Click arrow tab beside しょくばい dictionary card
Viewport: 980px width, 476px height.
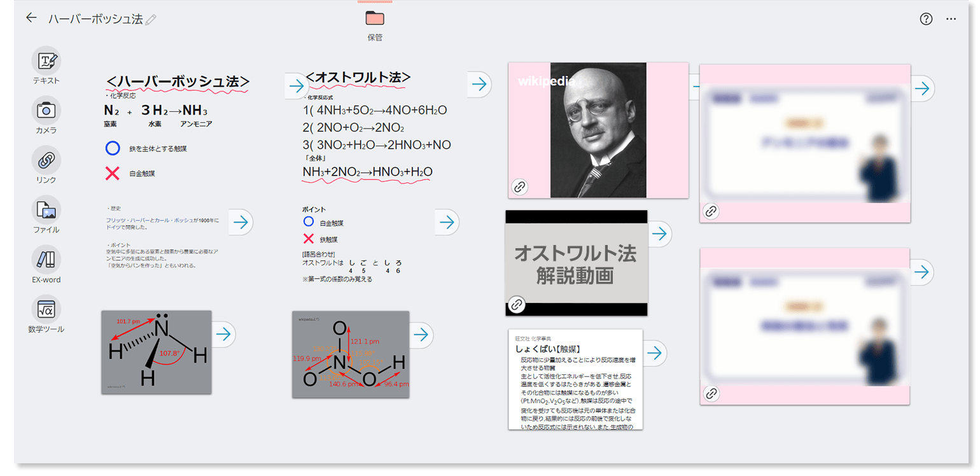[655, 353]
